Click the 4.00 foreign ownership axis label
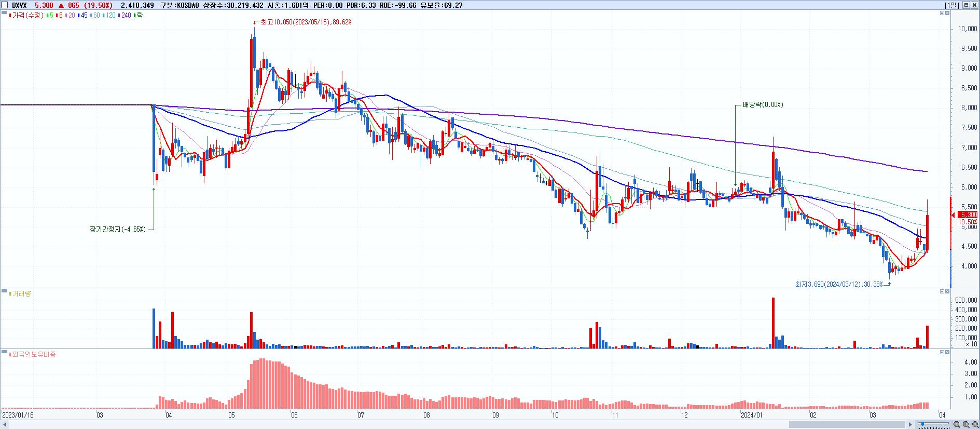The image size is (980, 429). [x=971, y=362]
